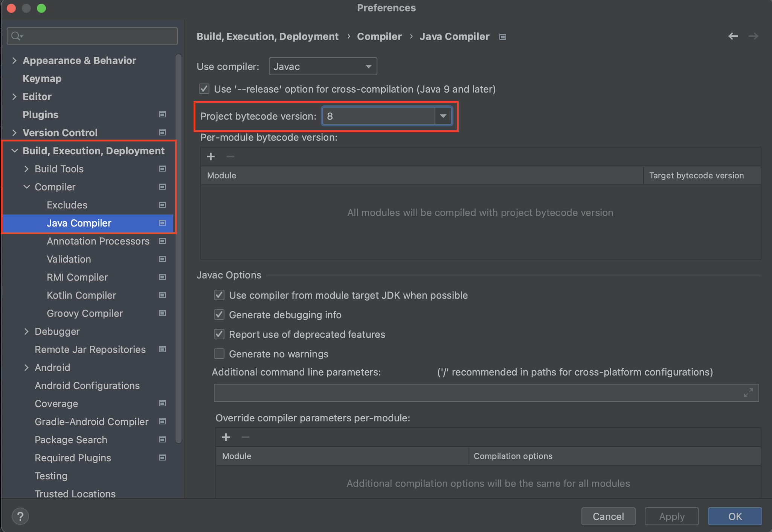The height and width of the screenshot is (532, 772).
Task: Select Kotlin Compiler in settings tree
Action: tap(81, 295)
